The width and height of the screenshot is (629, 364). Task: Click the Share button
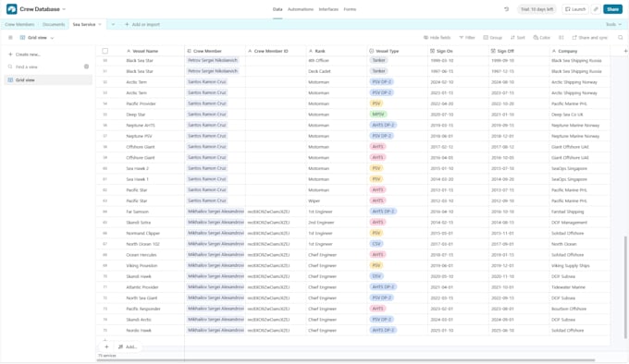(x=612, y=9)
